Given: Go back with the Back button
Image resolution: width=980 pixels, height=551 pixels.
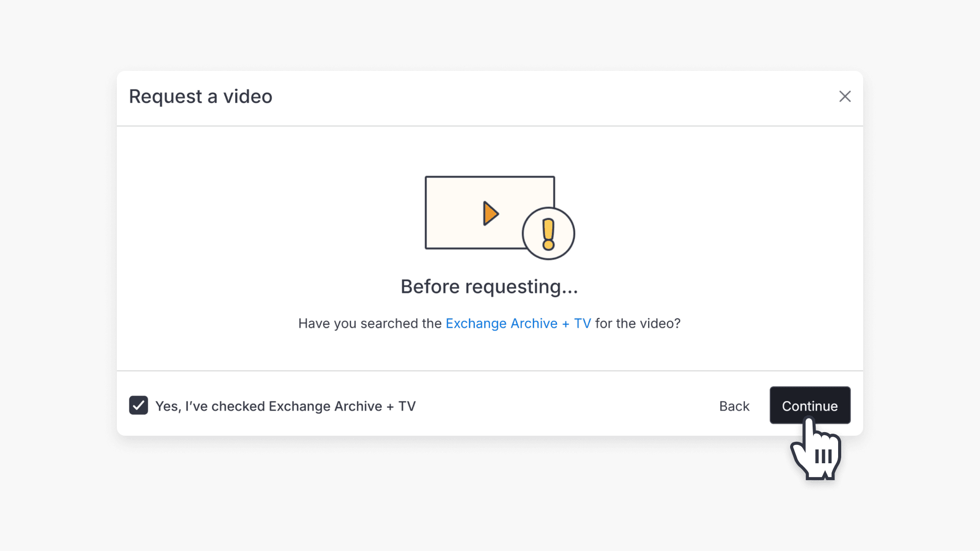Looking at the screenshot, I should pos(734,406).
